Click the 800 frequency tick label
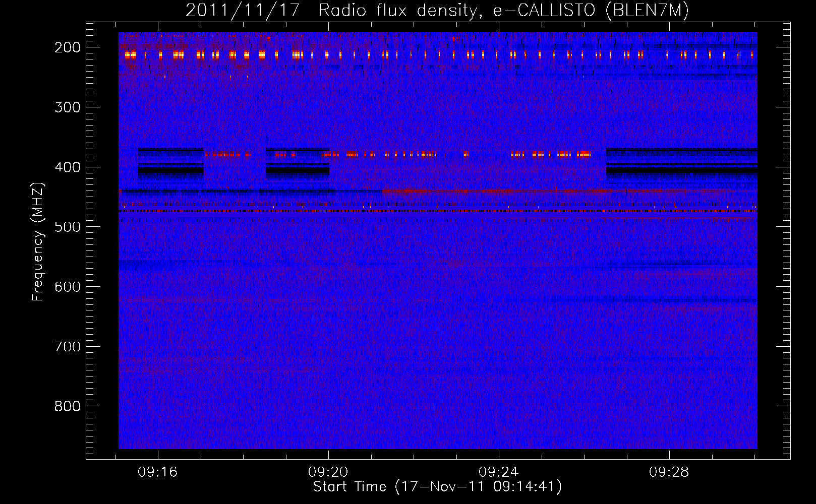Image resolution: width=816 pixels, height=504 pixels. [68, 406]
